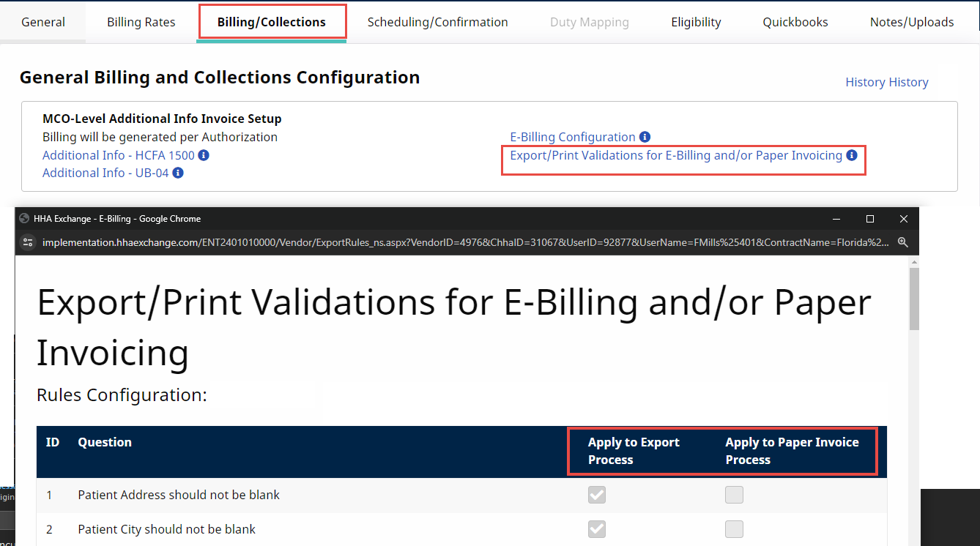This screenshot has height=546, width=980.
Task: Open Chrome's site information icon in the address bar
Action: (x=27, y=242)
